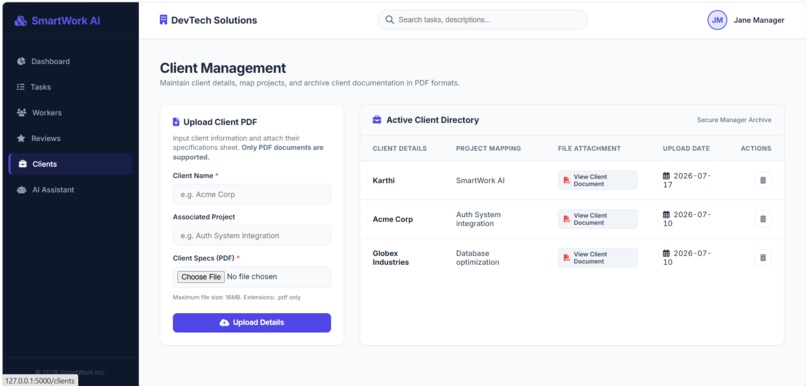
Task: Click the CLIENT DETAILS column header
Action: coord(399,149)
